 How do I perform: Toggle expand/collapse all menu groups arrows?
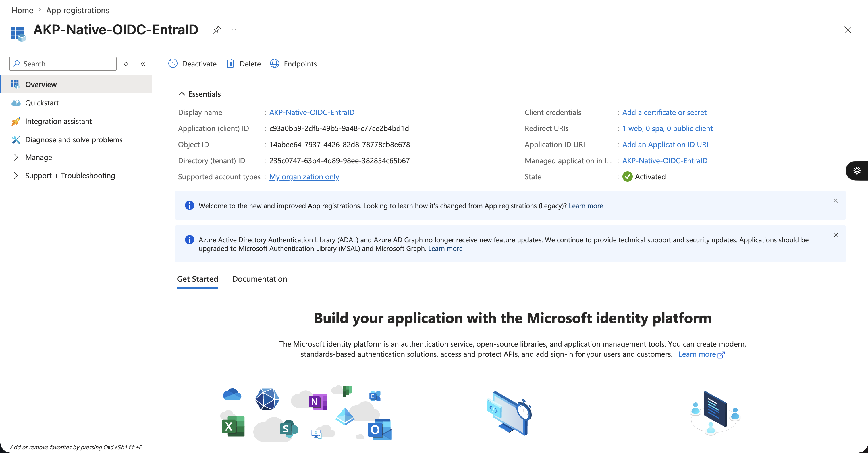[x=126, y=64]
